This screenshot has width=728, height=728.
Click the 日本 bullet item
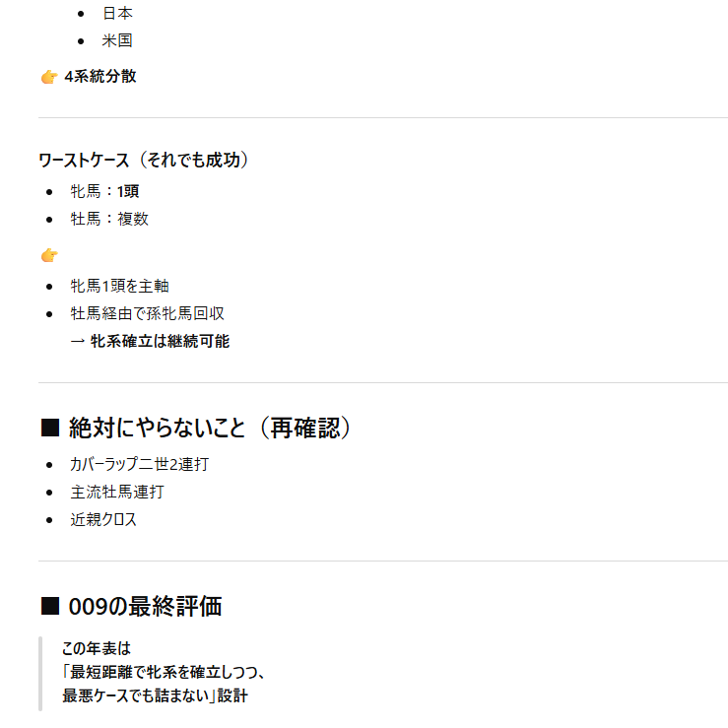pyautogui.click(x=117, y=14)
